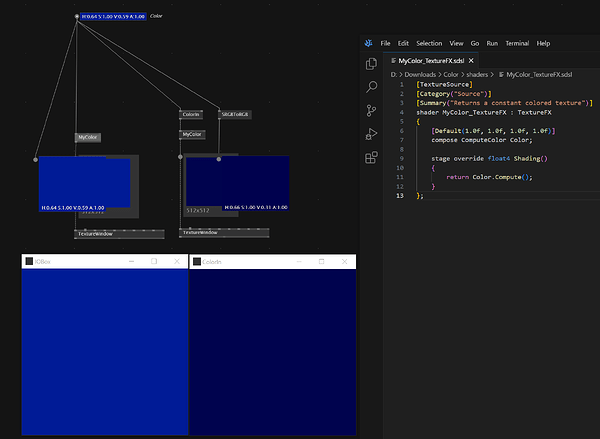600x439 pixels.
Task: Click the 512x512 texture preview tooltip
Action: [x=197, y=211]
